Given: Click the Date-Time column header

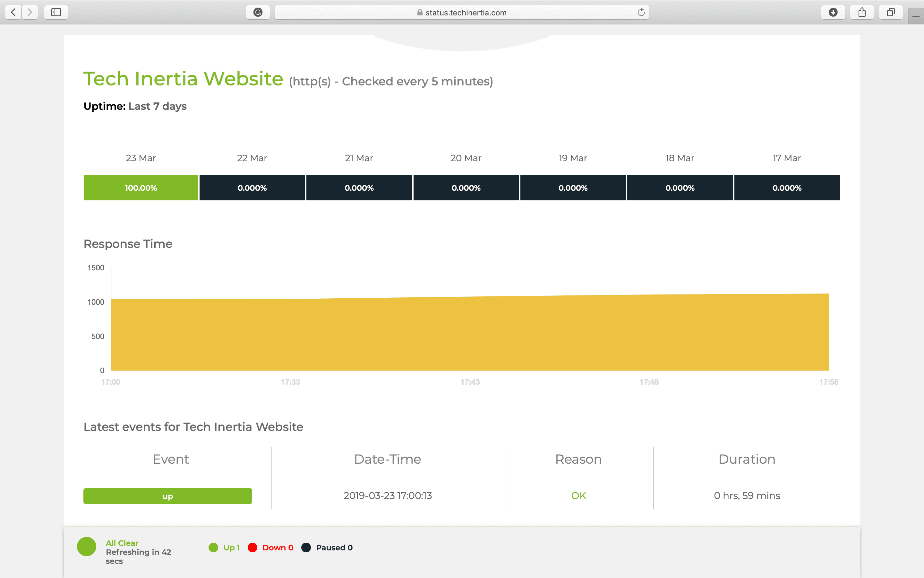Looking at the screenshot, I should (x=388, y=459).
